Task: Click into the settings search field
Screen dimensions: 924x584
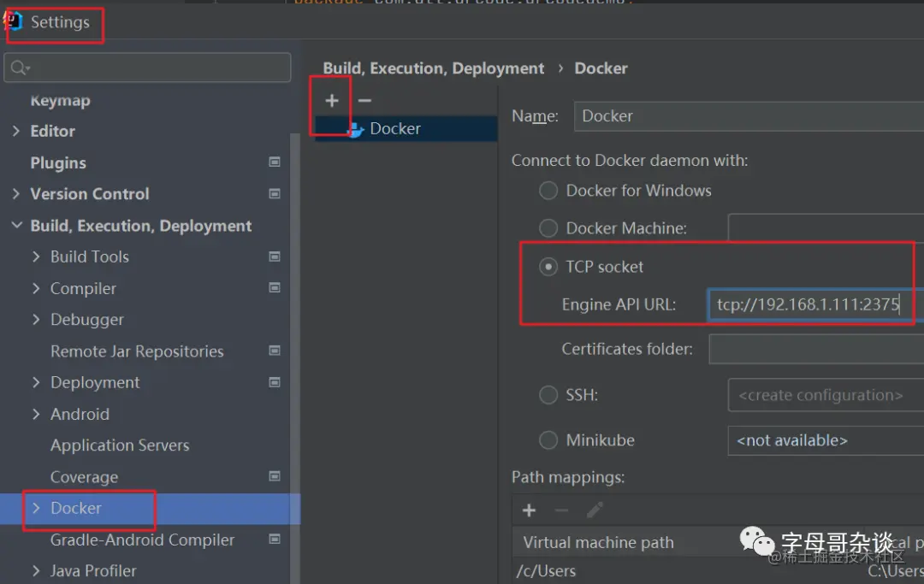Action: click(x=147, y=68)
